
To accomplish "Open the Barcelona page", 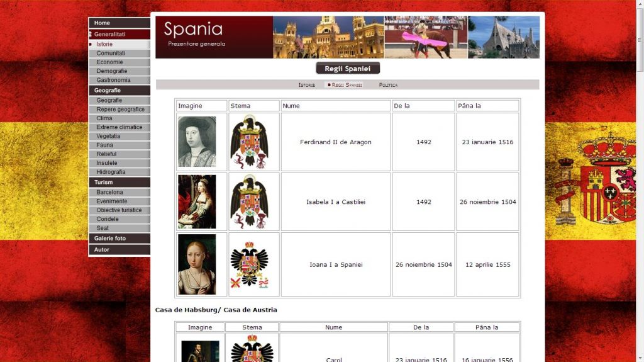I will [119, 192].
